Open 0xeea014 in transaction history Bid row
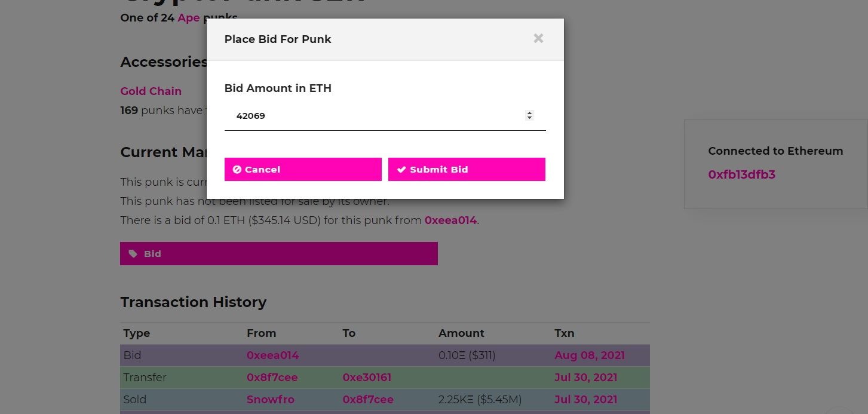 (x=272, y=355)
